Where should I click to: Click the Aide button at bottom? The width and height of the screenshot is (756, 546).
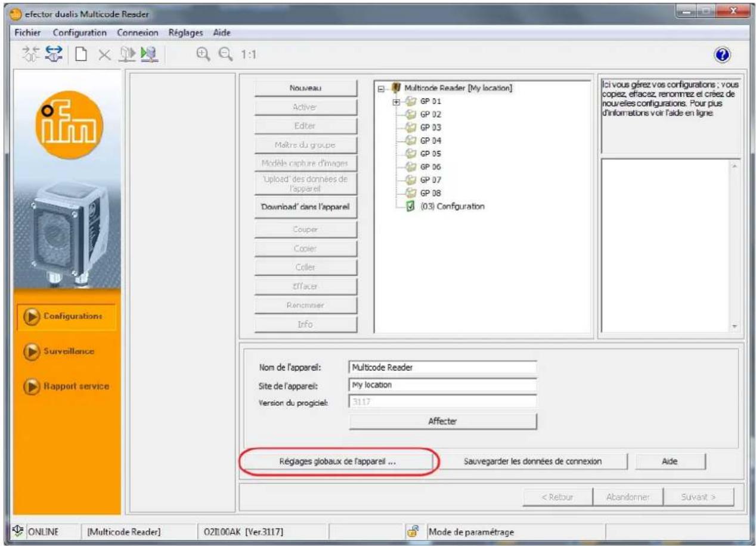(670, 461)
